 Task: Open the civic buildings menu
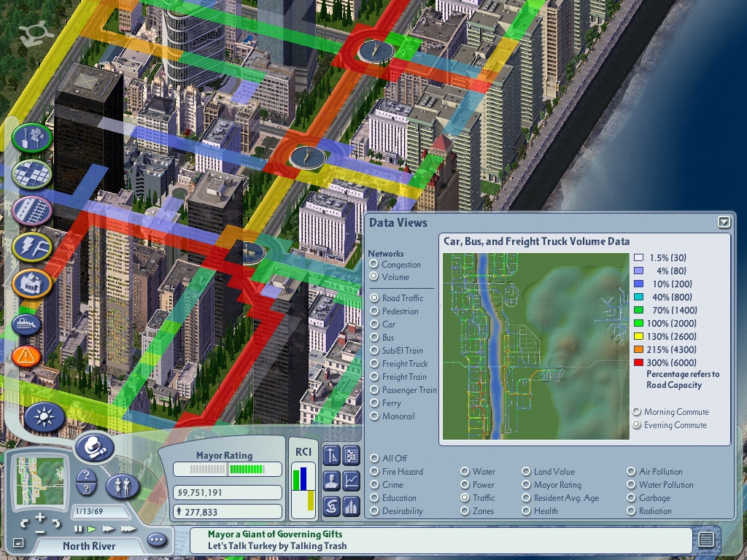[32, 284]
